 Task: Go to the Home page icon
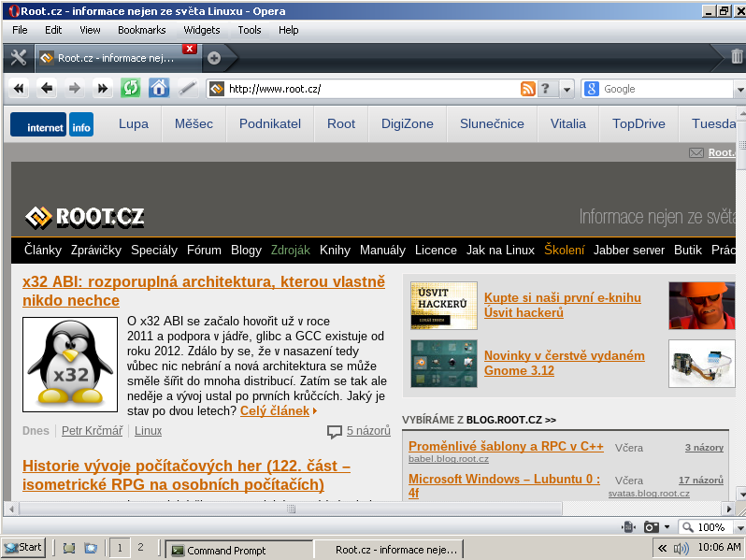click(x=158, y=89)
